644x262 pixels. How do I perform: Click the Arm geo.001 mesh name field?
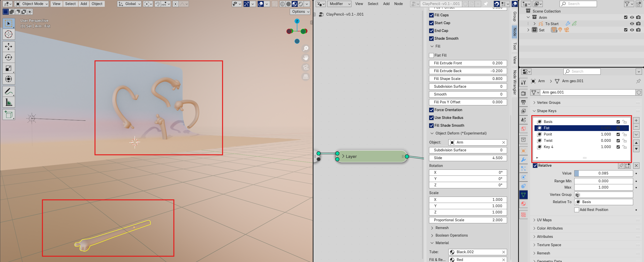588,92
